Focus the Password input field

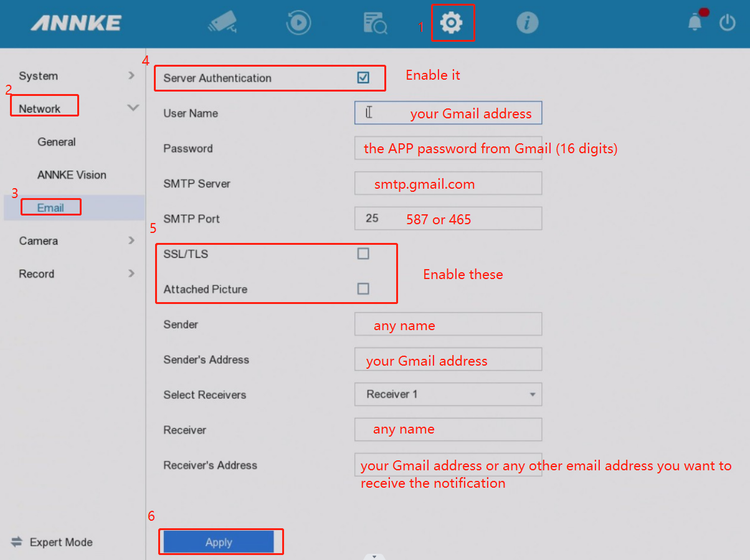click(x=449, y=148)
